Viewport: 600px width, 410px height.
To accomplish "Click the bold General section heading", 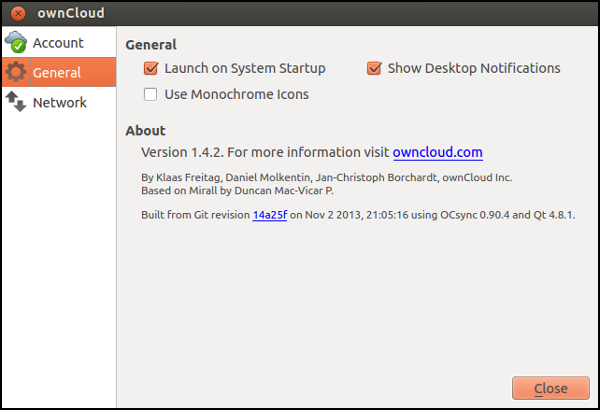I will pos(151,45).
